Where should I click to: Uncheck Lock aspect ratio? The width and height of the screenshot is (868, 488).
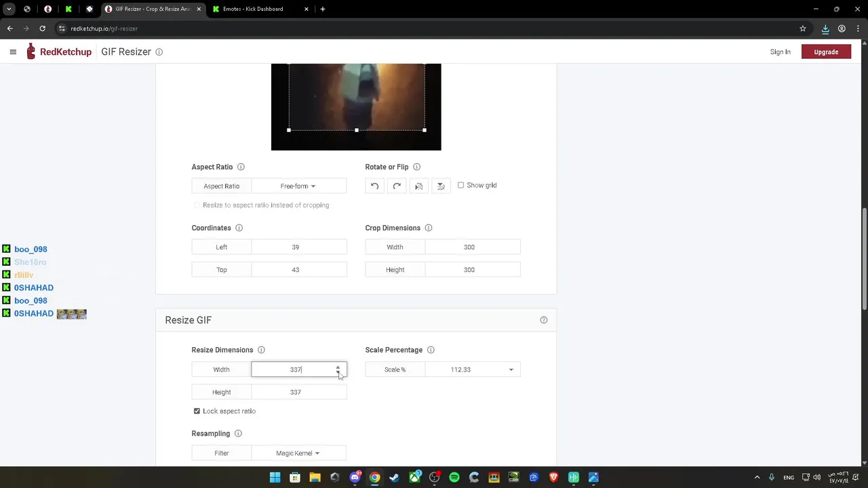coord(197,411)
